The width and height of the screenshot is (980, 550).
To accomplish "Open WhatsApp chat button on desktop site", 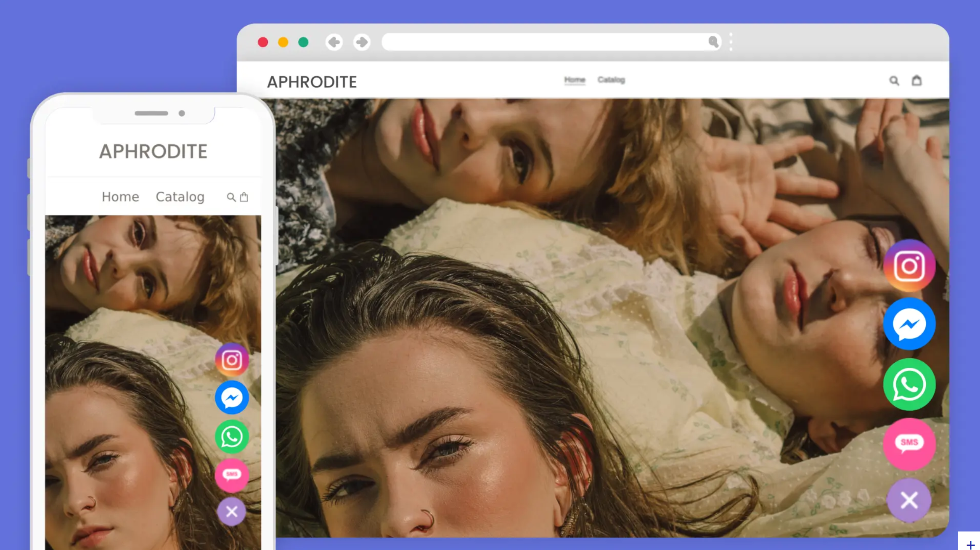I will [x=909, y=384].
